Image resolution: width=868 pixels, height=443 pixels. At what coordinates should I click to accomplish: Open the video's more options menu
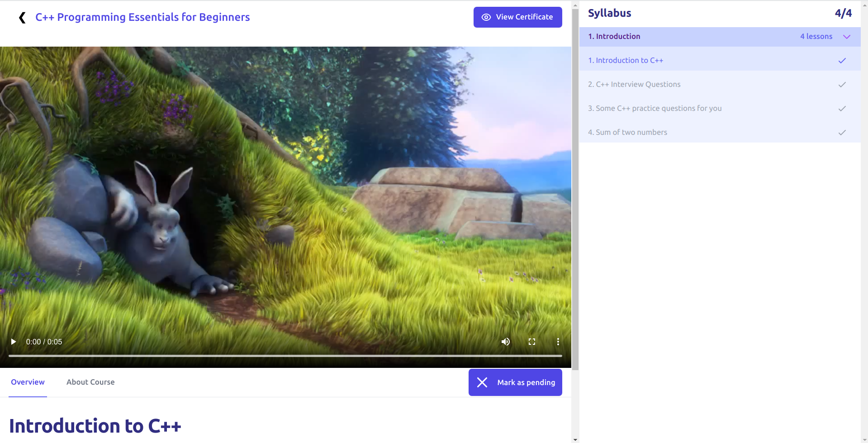click(558, 342)
